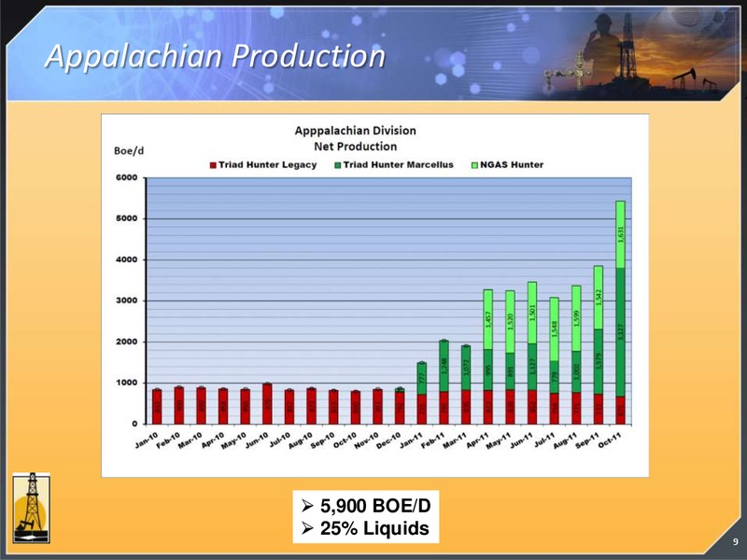Click the Triad Hunter Legacy red legend swatch
The width and height of the screenshot is (747, 560).
click(x=213, y=165)
